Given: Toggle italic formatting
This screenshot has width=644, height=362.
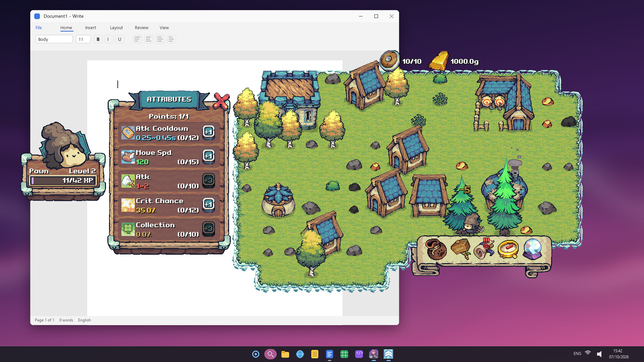Looking at the screenshot, I should click(109, 39).
